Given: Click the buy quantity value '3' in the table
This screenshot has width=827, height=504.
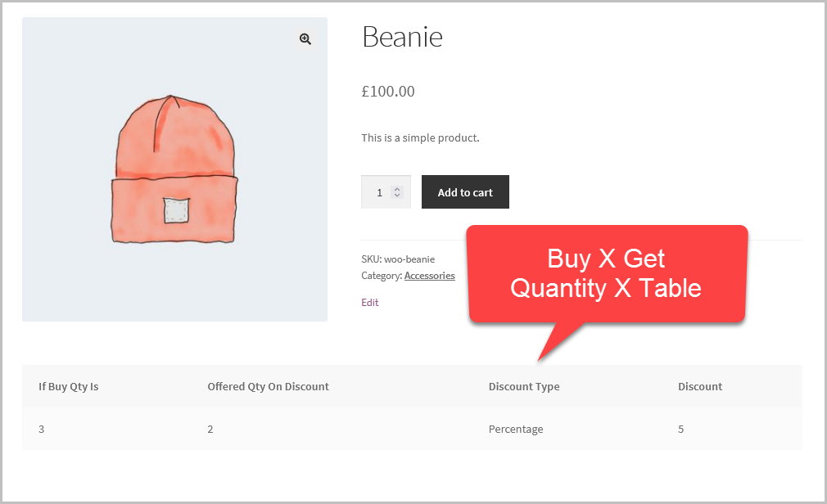Looking at the screenshot, I should click(41, 429).
